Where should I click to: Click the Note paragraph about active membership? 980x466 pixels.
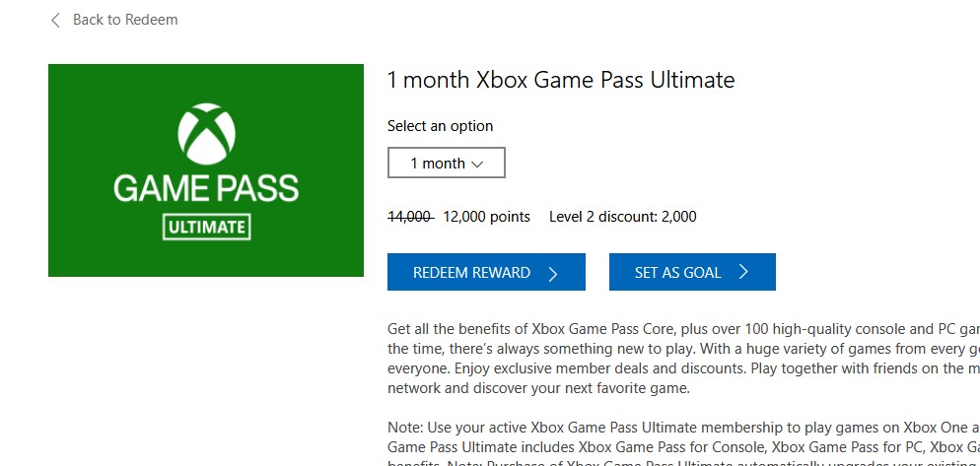point(680,435)
